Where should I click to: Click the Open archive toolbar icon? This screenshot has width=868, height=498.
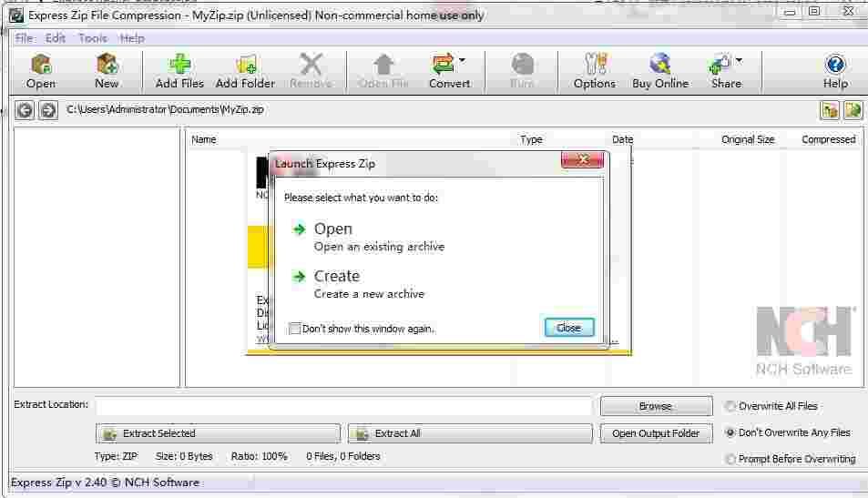[x=41, y=65]
